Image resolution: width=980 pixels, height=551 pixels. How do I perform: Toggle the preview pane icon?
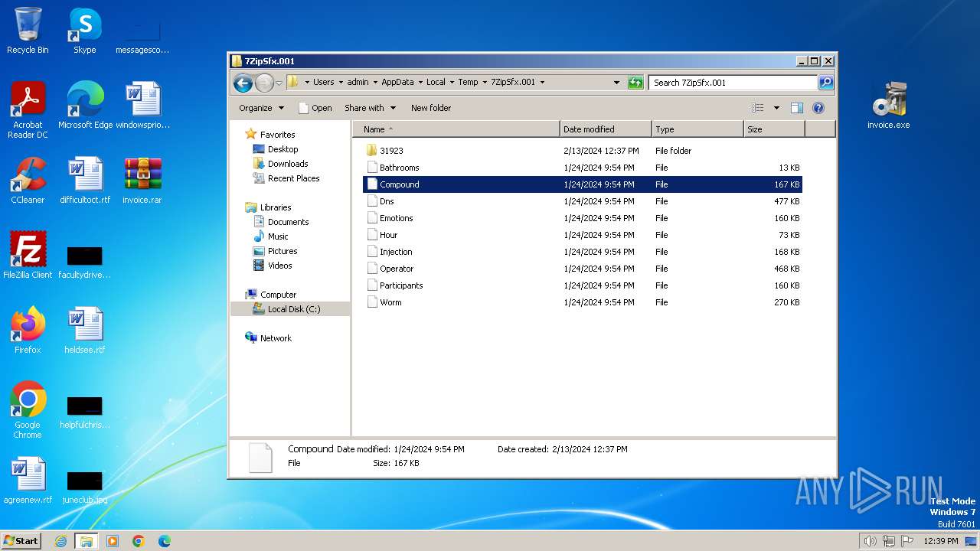(797, 108)
